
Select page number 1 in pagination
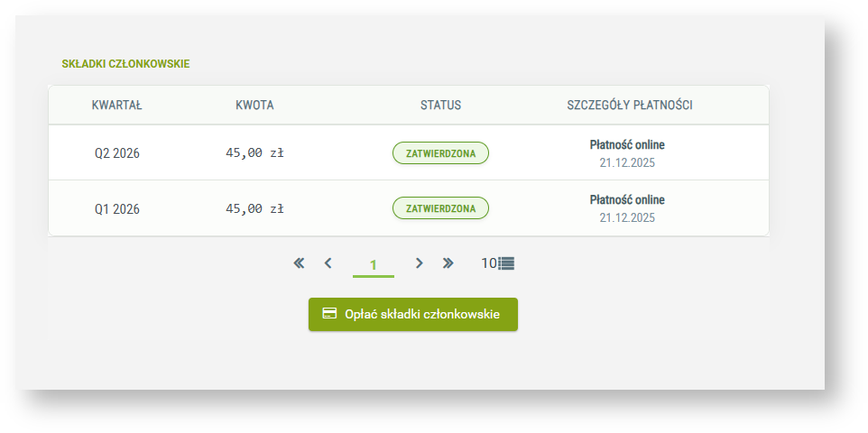[x=374, y=265]
